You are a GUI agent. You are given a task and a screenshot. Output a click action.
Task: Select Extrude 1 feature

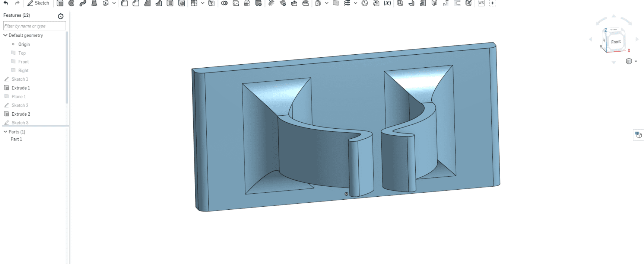(20, 88)
